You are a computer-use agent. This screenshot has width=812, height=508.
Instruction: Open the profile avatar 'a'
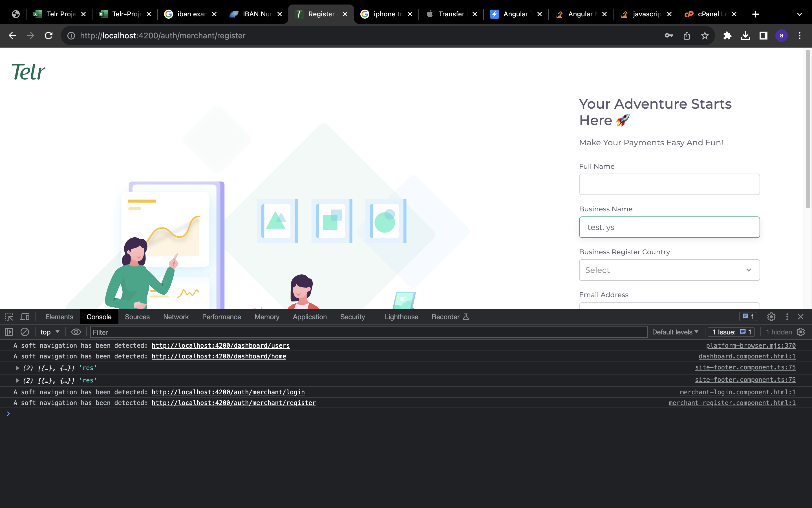[782, 36]
